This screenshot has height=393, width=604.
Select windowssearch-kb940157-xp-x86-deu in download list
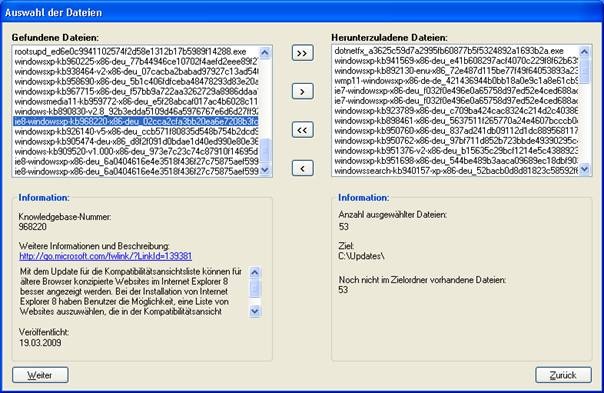coord(456,170)
